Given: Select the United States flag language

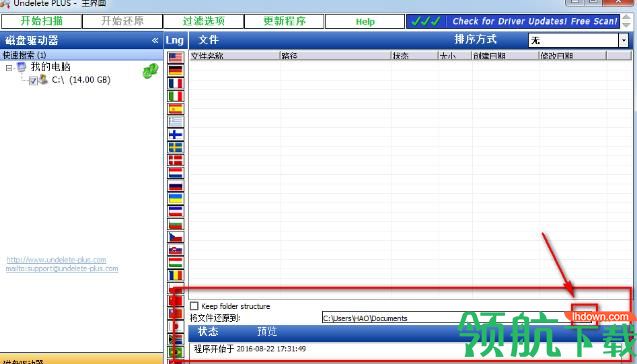Looking at the screenshot, I should click(176, 57).
